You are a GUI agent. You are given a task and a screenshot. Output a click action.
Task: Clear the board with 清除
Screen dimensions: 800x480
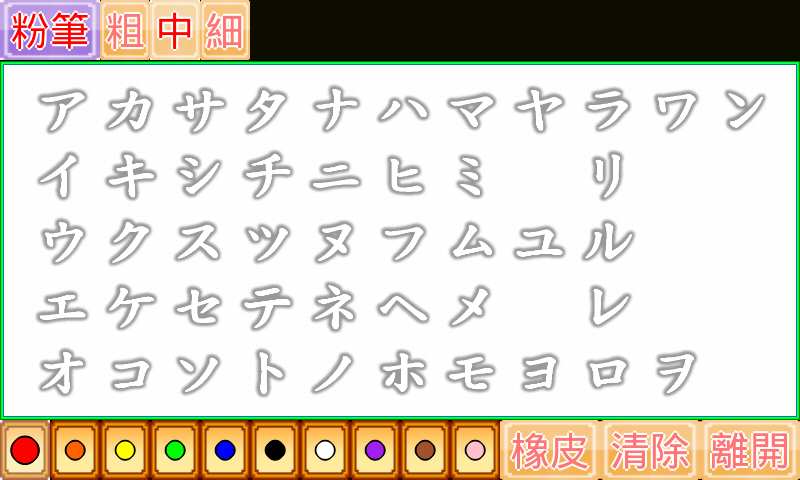click(650, 450)
